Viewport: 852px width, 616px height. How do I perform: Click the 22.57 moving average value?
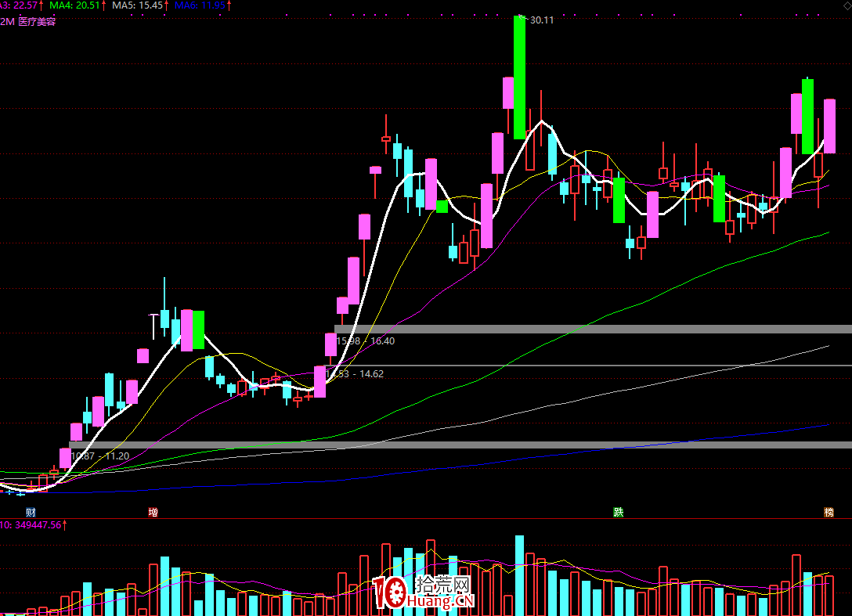pyautogui.click(x=26, y=5)
